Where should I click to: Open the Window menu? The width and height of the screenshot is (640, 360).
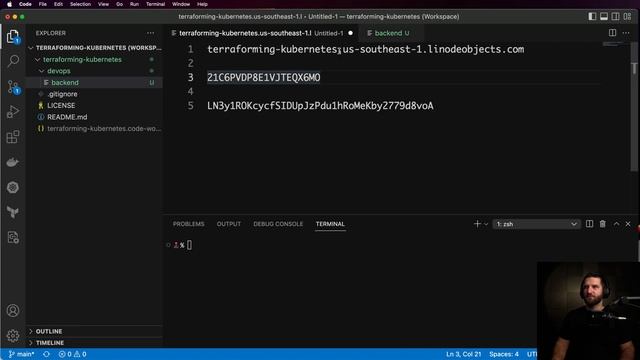point(181,4)
